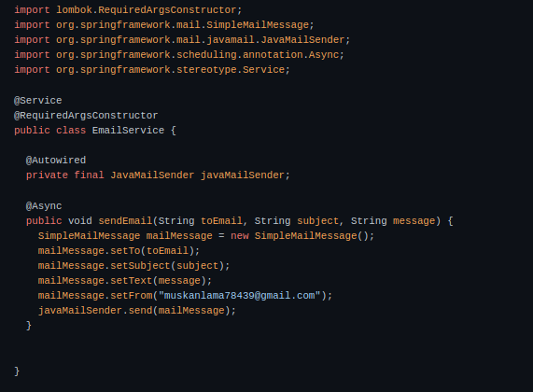Click the JavaMailSender import statement
This screenshot has width=533, height=392.
tap(182, 40)
